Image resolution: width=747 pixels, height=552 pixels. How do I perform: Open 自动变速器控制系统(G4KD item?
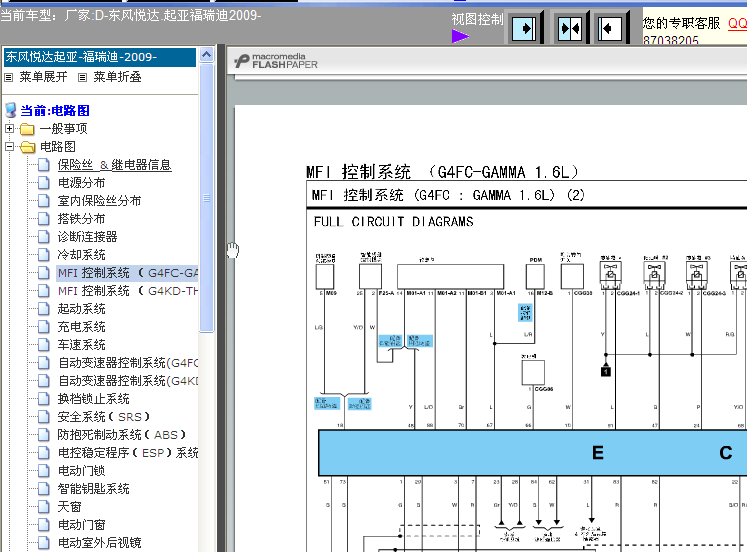coord(128,381)
